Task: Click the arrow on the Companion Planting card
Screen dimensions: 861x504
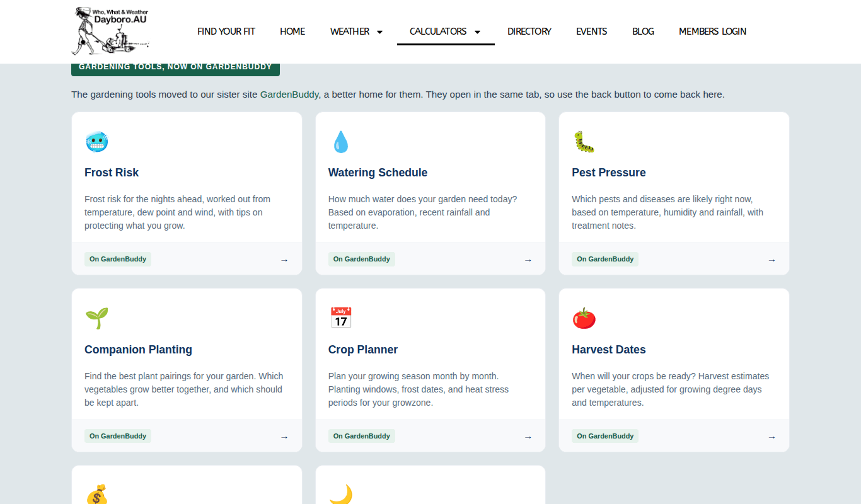Action: click(x=284, y=437)
